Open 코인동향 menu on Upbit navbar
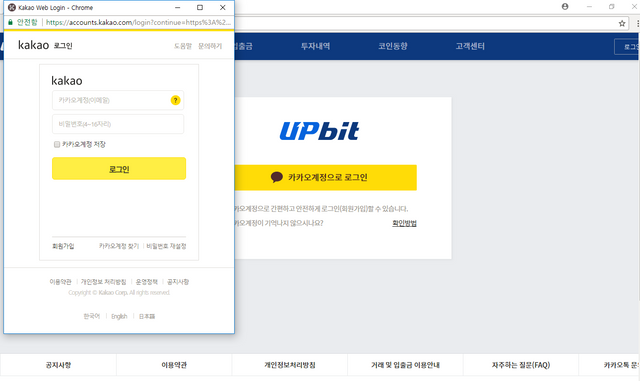The height and width of the screenshot is (381, 640). [x=393, y=46]
